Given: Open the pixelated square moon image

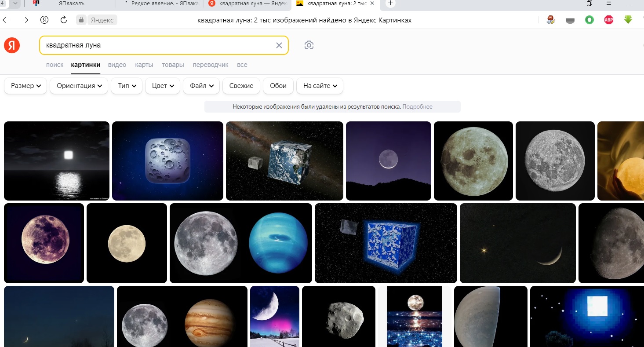Looking at the screenshot, I should point(587,316).
